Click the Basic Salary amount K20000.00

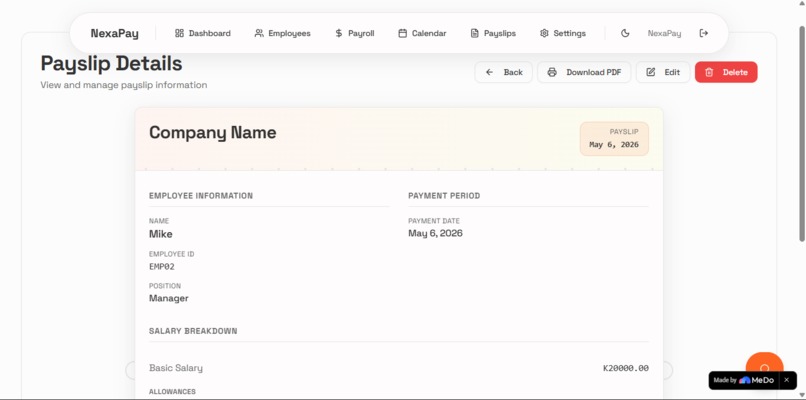(x=626, y=368)
